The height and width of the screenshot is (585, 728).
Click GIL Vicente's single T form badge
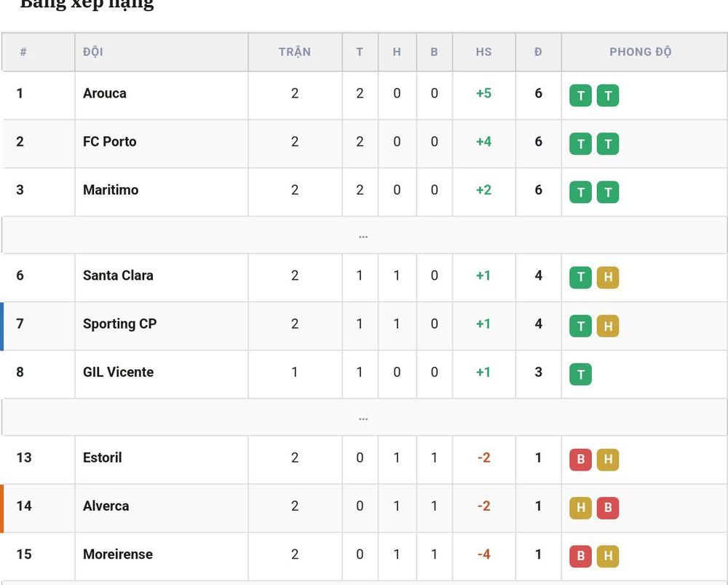(x=580, y=374)
